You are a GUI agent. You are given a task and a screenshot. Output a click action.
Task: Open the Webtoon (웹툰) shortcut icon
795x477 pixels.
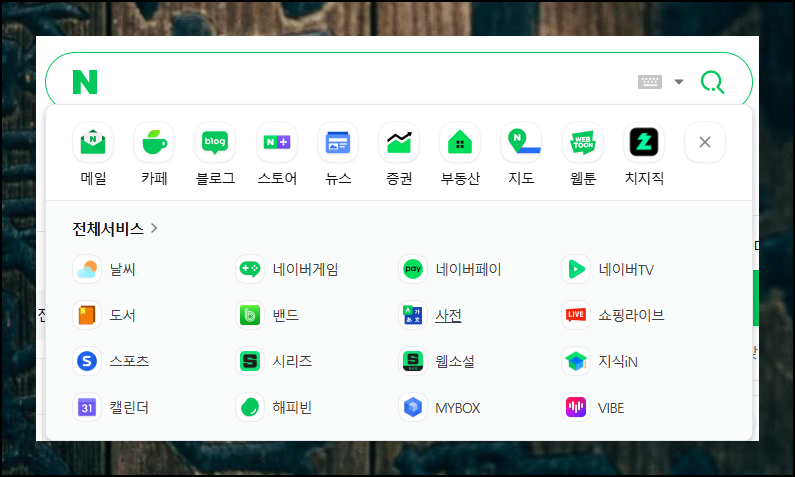(583, 142)
